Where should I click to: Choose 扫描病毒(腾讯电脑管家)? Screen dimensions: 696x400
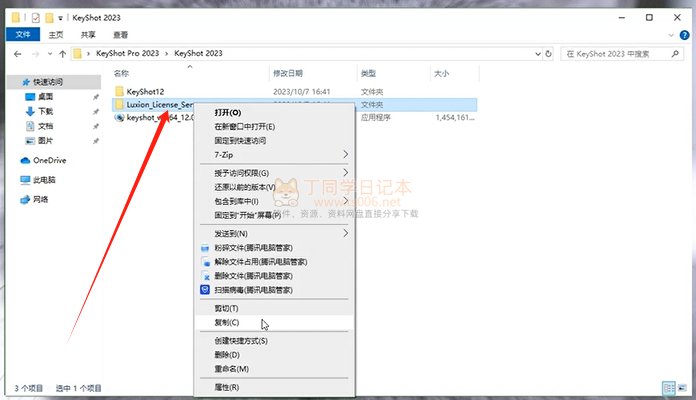tap(253, 290)
